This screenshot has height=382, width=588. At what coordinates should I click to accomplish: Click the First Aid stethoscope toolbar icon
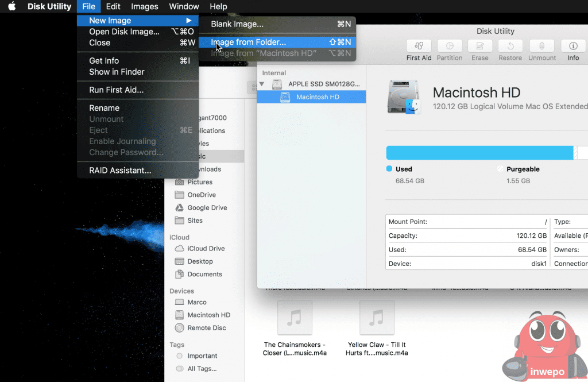click(x=419, y=46)
